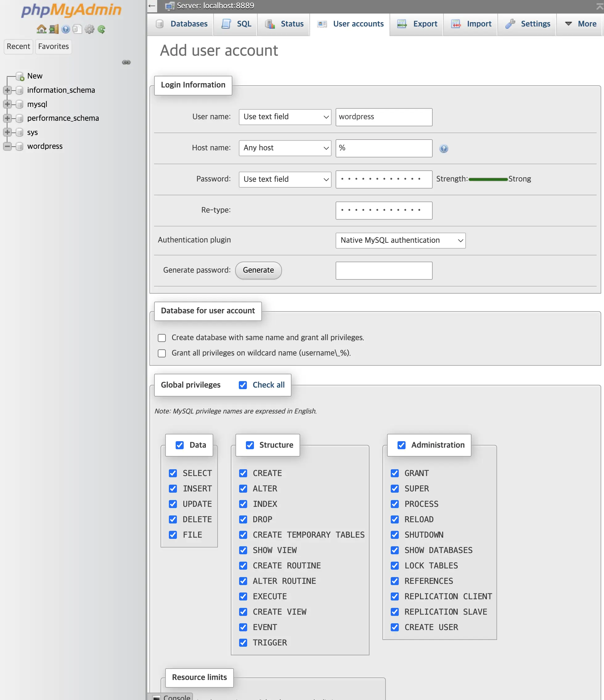Click the log out door icon
The height and width of the screenshot is (700, 604).
(x=54, y=29)
